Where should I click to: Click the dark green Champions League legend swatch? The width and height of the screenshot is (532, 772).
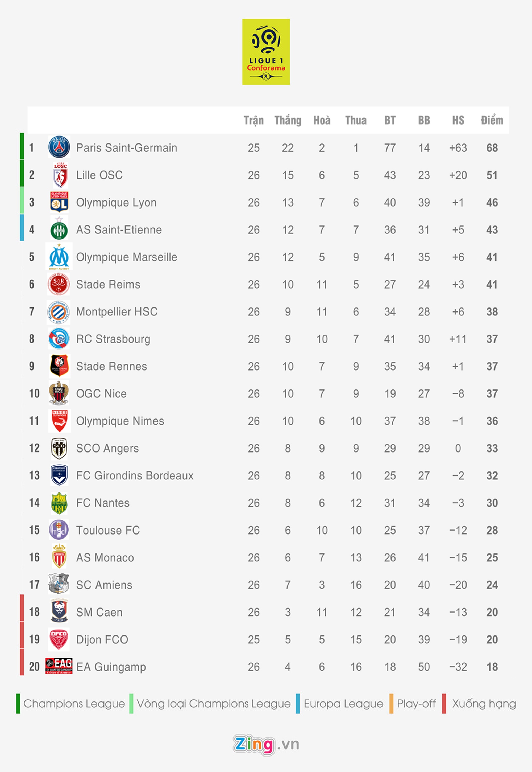pyautogui.click(x=18, y=704)
